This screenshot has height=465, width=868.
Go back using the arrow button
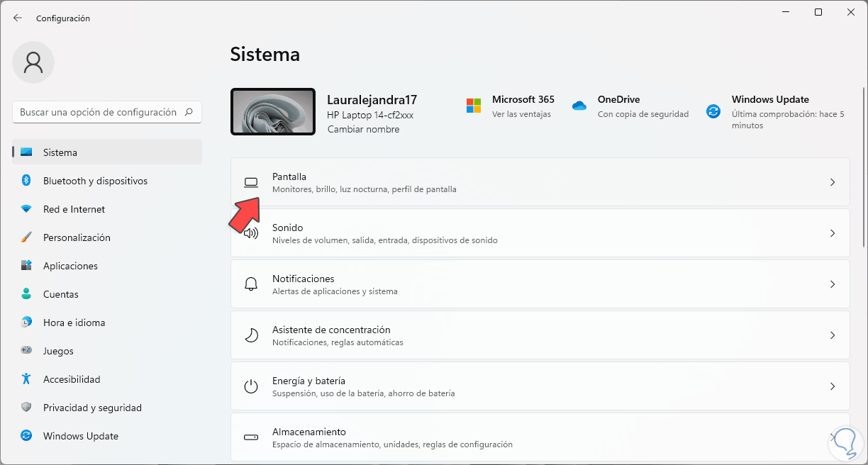(18, 18)
